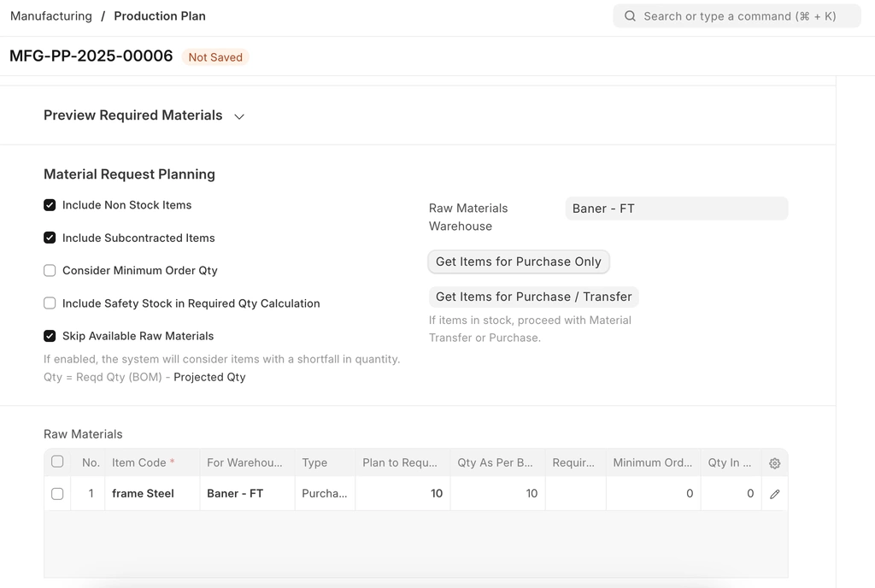Click the Plan to Request qty cell

pos(402,494)
